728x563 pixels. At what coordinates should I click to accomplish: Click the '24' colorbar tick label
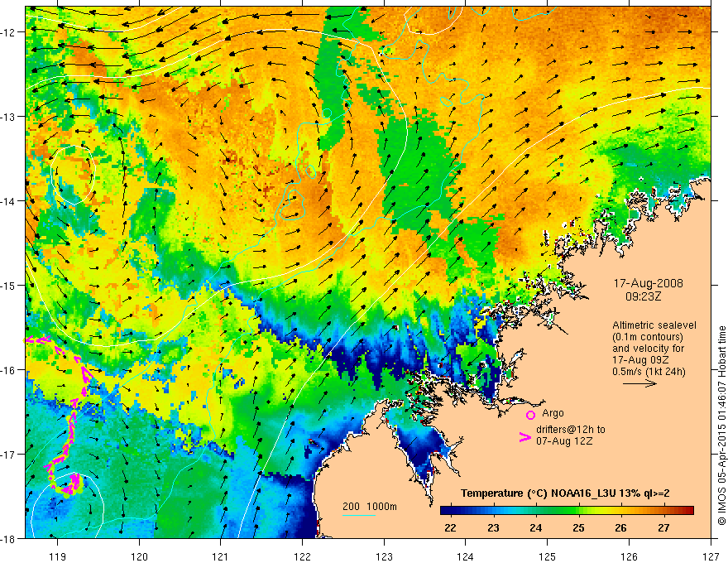click(x=535, y=527)
